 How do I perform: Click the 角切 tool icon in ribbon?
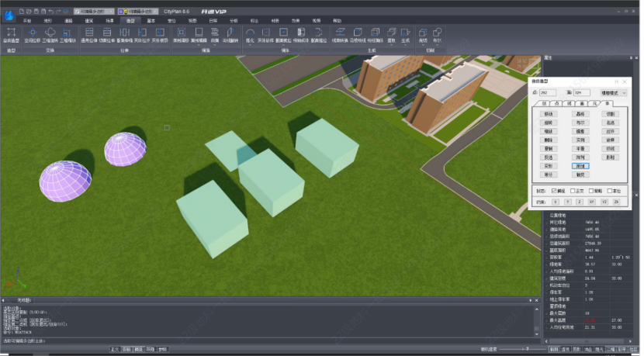coord(423,32)
